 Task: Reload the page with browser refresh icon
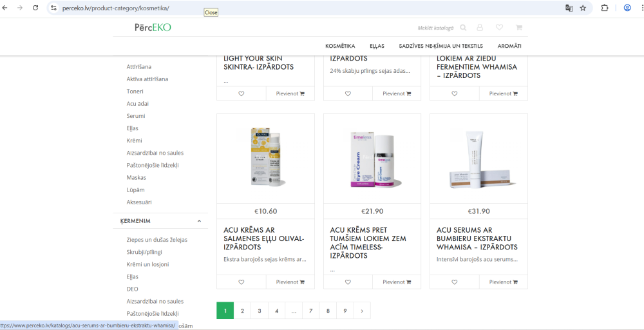(35, 8)
